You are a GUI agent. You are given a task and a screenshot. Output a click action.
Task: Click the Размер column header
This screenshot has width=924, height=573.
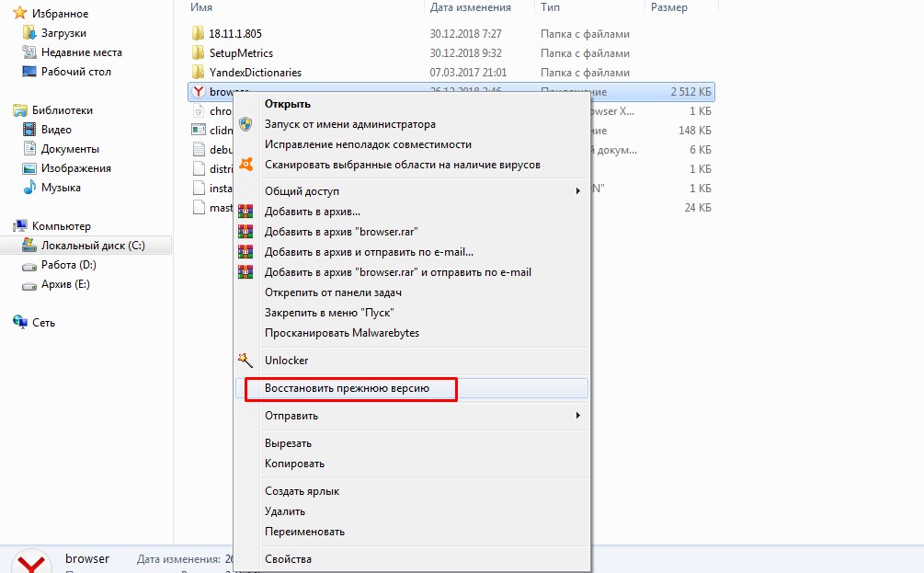point(668,7)
